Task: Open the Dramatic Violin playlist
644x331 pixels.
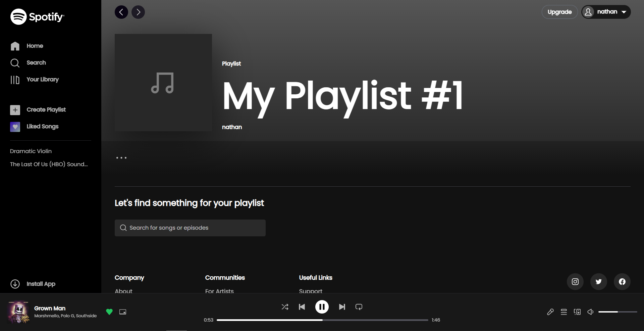Action: pyautogui.click(x=31, y=151)
